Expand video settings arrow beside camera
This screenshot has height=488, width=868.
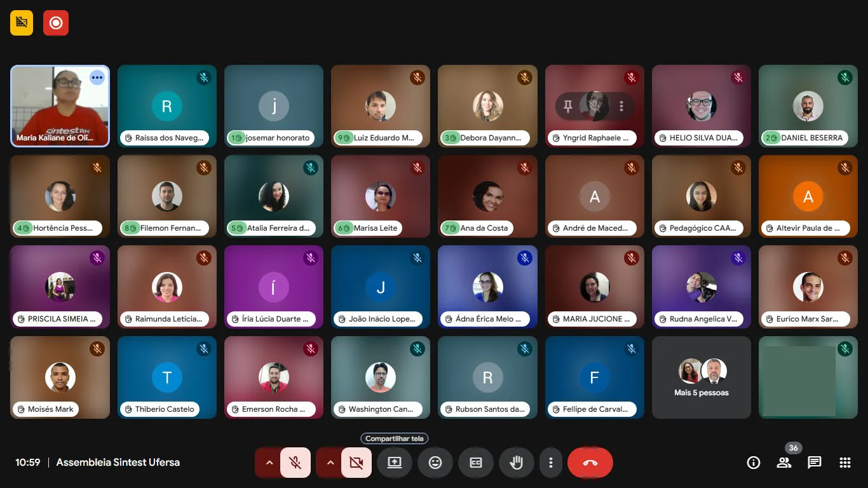330,463
